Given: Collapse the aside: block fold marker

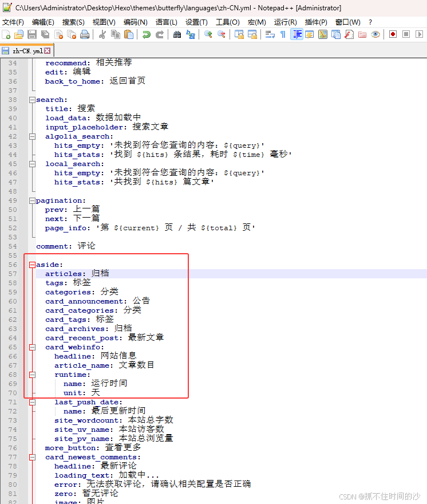Looking at the screenshot, I should (32, 265).
